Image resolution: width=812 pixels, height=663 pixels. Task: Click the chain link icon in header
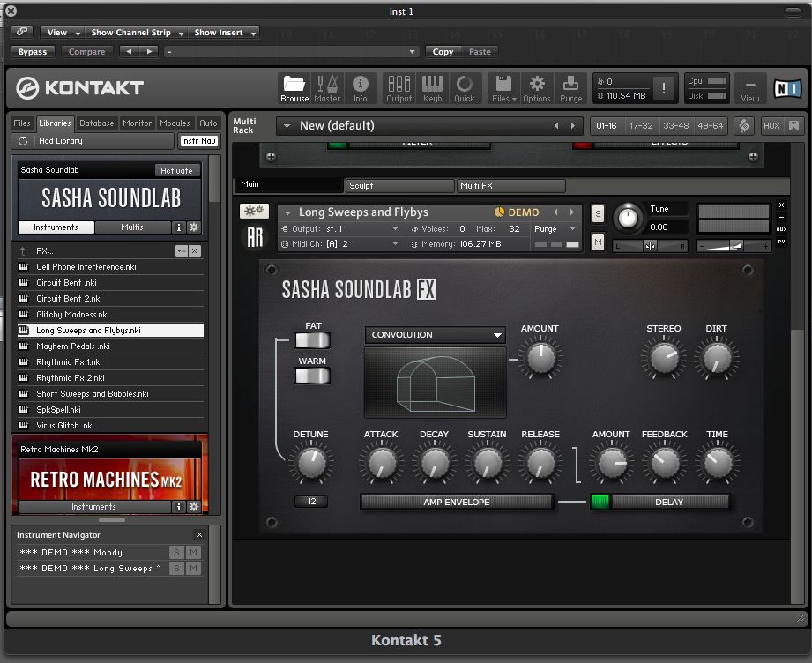click(22, 32)
